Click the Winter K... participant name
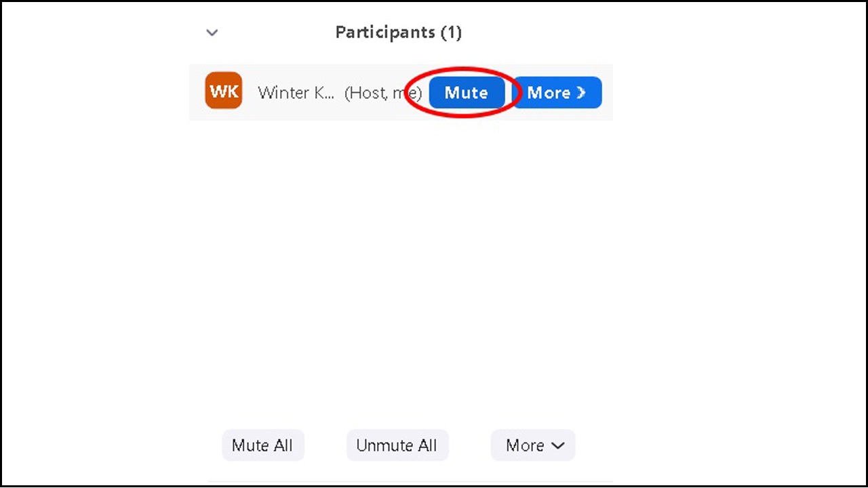 [x=296, y=93]
